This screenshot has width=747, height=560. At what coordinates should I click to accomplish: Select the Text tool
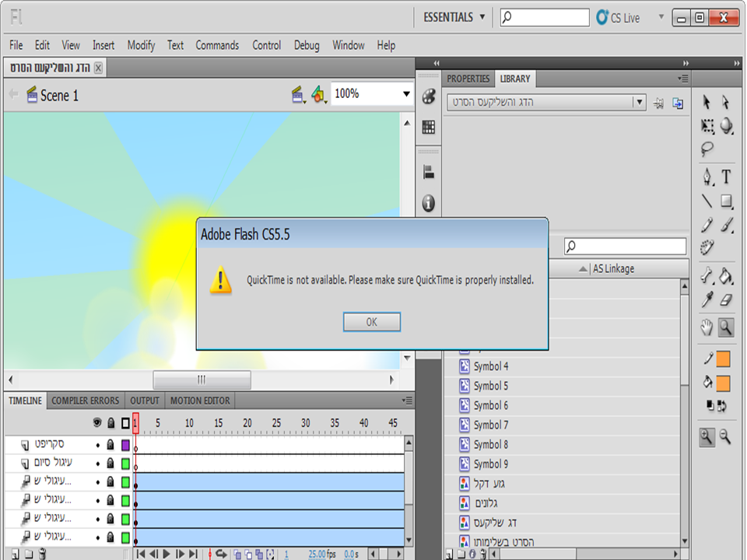(x=726, y=177)
